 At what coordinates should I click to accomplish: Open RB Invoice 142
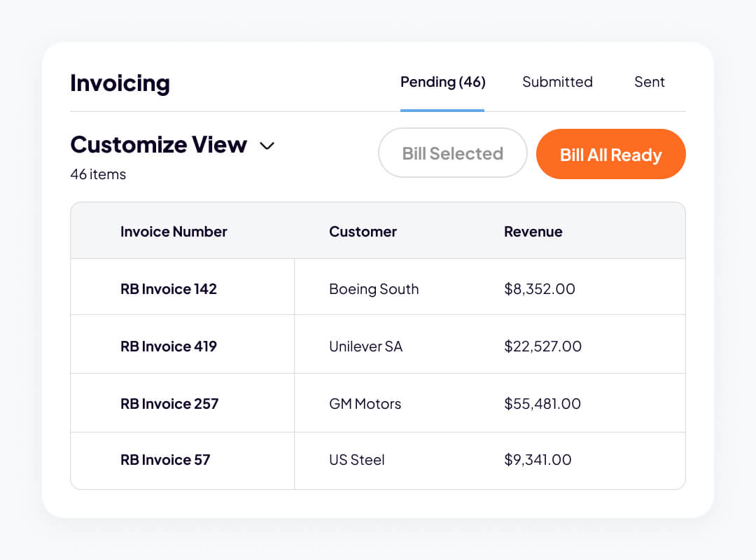tap(169, 289)
